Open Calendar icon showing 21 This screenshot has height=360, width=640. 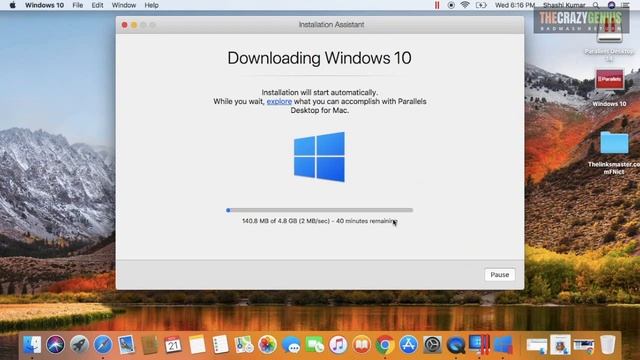(173, 345)
